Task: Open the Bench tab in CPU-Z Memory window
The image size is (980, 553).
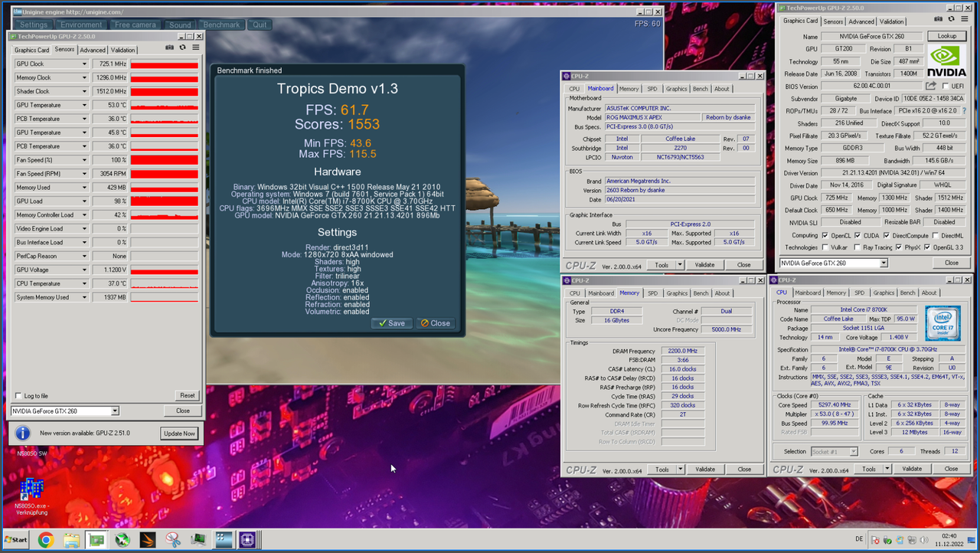Action: [701, 293]
